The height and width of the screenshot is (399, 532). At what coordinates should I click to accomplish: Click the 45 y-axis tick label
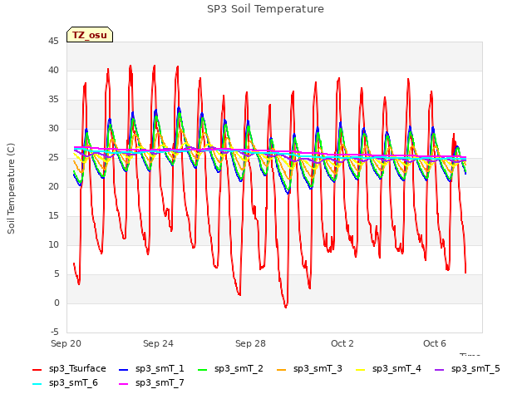tap(53, 42)
